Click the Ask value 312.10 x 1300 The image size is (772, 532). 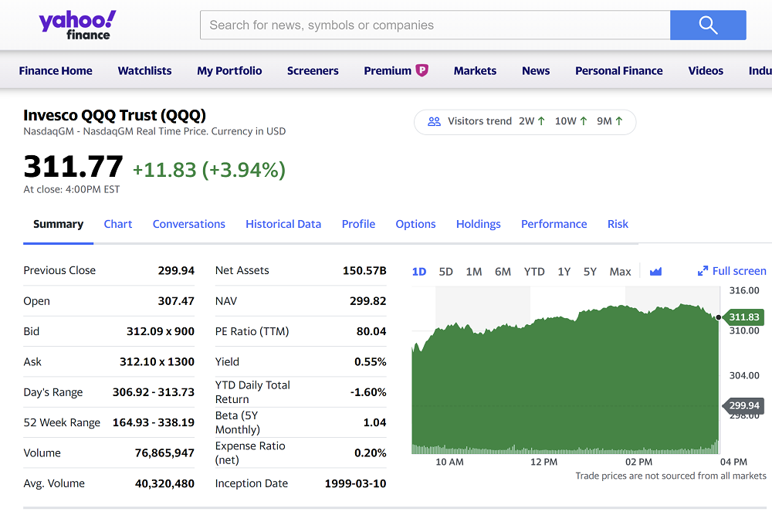pos(157,362)
